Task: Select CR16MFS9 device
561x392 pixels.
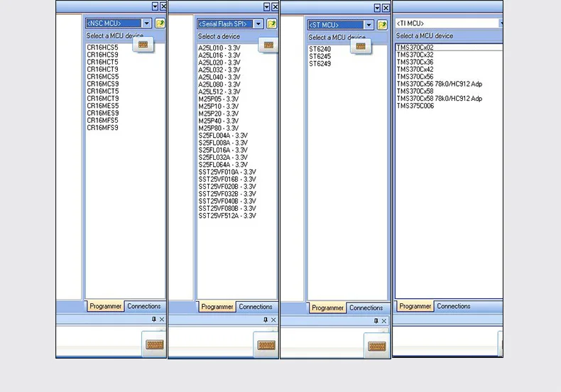Action: click(102, 127)
